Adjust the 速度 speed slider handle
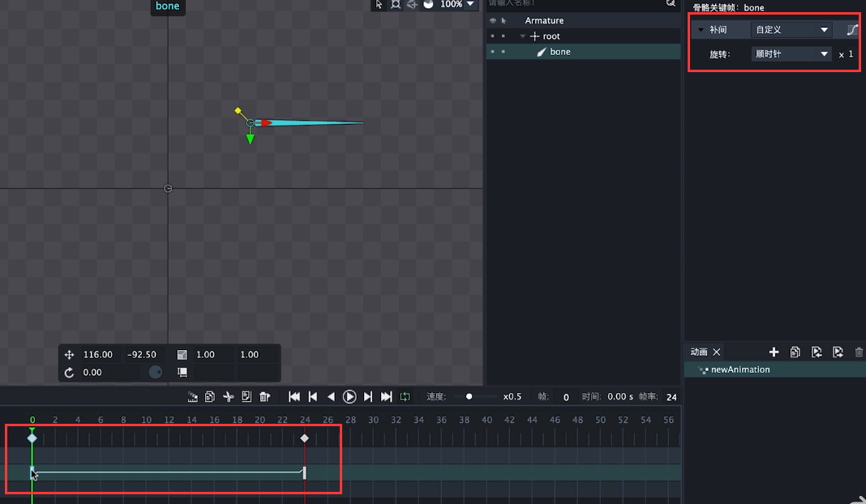This screenshot has height=504, width=866. click(x=469, y=396)
